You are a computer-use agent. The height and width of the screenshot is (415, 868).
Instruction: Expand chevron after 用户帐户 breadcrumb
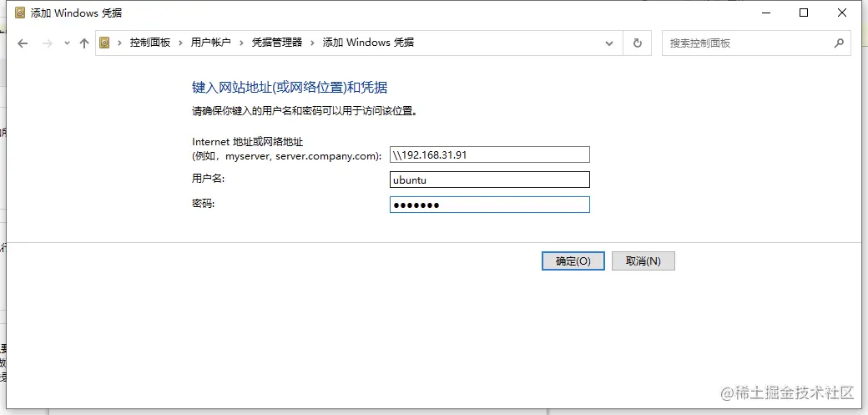tap(241, 43)
